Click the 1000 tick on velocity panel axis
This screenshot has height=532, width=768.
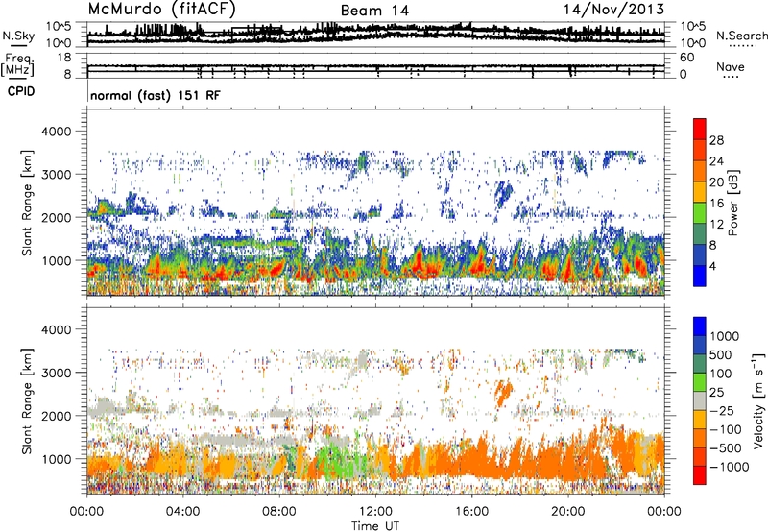pos(57,459)
